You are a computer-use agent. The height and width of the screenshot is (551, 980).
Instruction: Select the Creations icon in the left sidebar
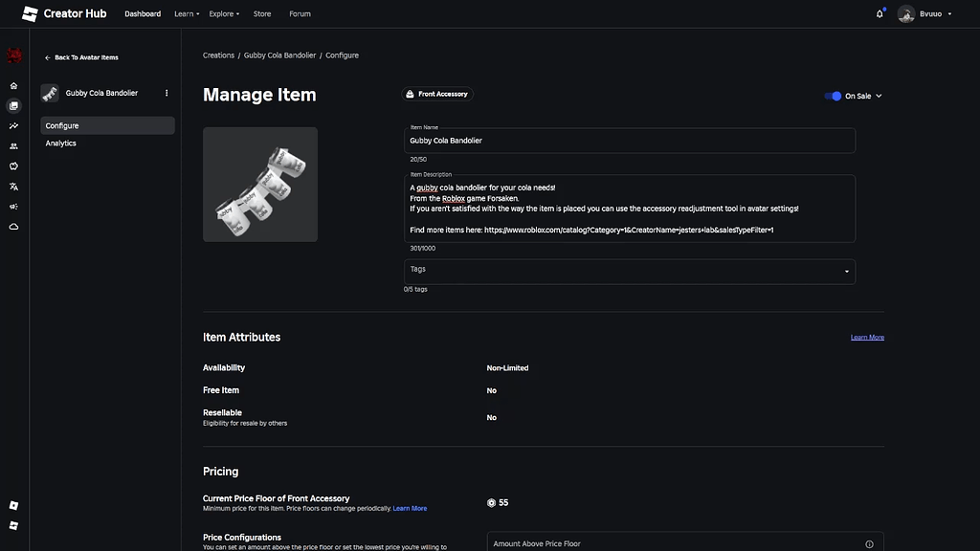[x=13, y=105]
